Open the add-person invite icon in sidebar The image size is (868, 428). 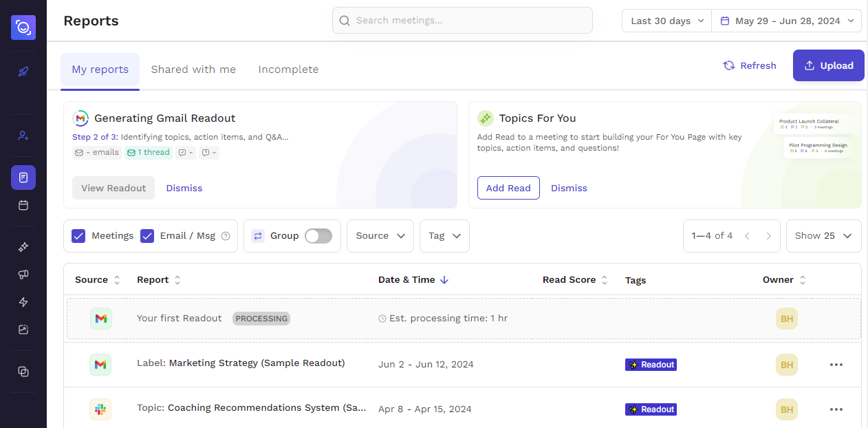[x=23, y=136]
